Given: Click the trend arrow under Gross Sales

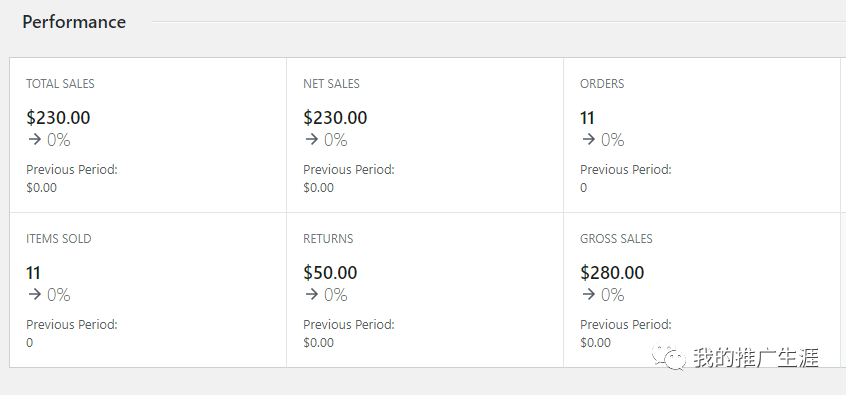Looking at the screenshot, I should [x=589, y=295].
